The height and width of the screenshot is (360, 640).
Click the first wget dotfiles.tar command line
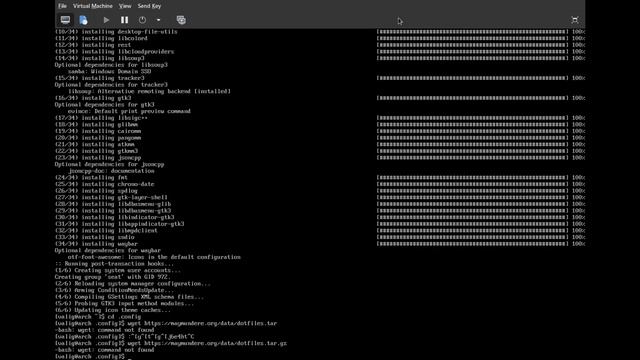[166, 323]
